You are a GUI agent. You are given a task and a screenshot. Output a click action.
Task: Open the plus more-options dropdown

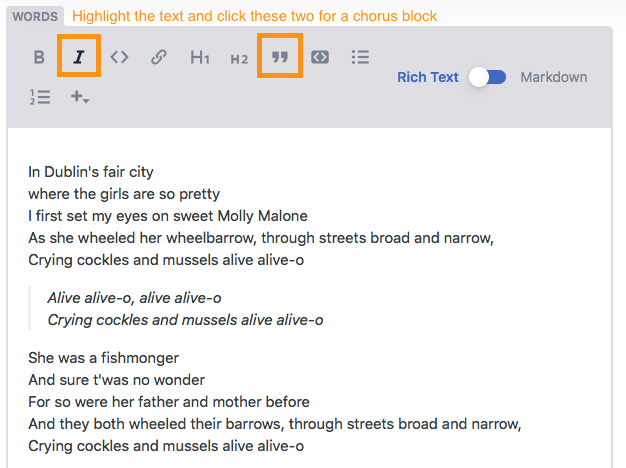pyautogui.click(x=80, y=97)
